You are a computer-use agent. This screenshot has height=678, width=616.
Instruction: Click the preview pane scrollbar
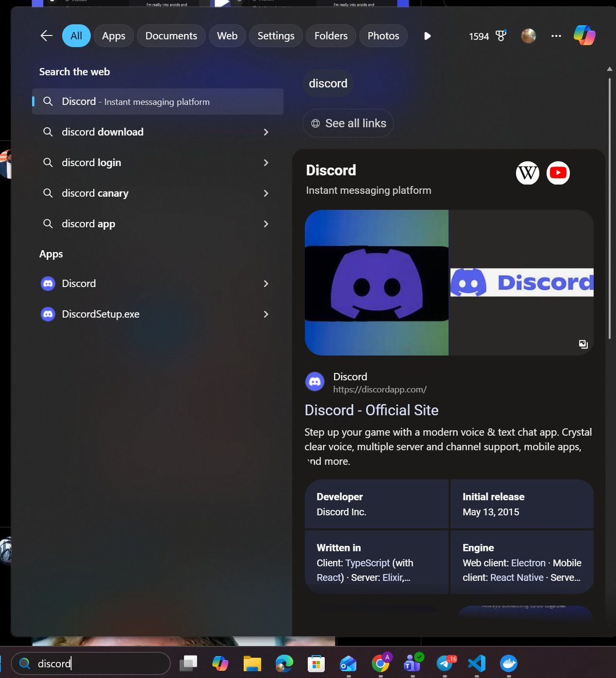click(x=609, y=208)
